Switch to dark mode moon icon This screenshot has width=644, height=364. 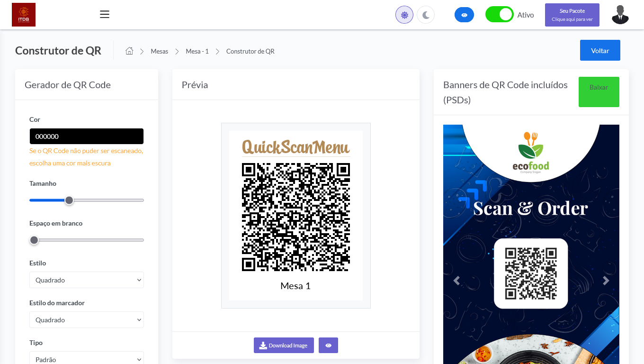coord(426,15)
